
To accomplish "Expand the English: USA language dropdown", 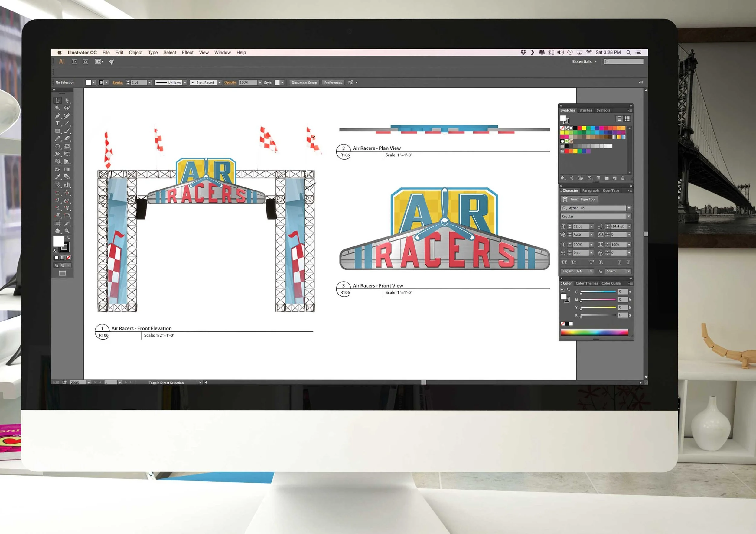I will pyautogui.click(x=591, y=271).
